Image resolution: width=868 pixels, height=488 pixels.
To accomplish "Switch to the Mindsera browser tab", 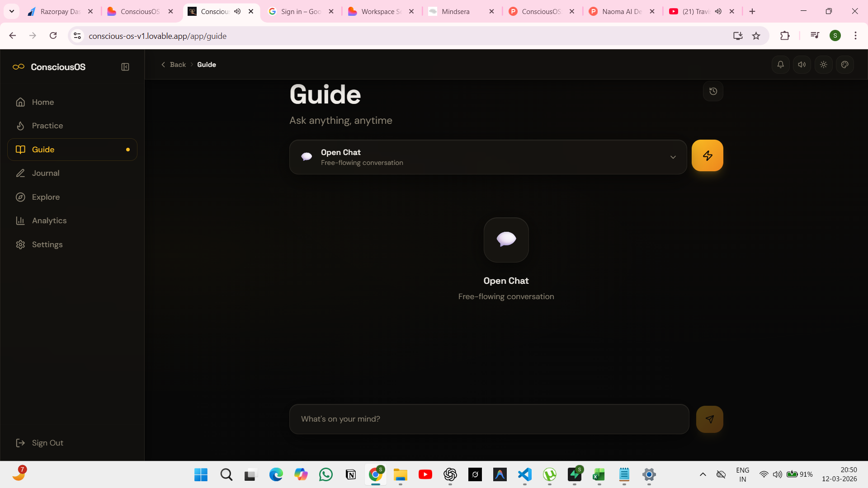I will tap(456, 11).
